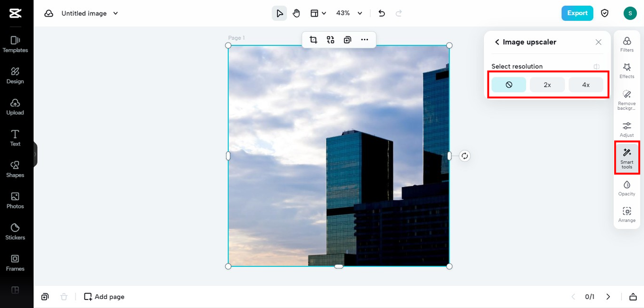The image size is (644, 308).
Task: Open the Adjust tool
Action: [x=627, y=129]
